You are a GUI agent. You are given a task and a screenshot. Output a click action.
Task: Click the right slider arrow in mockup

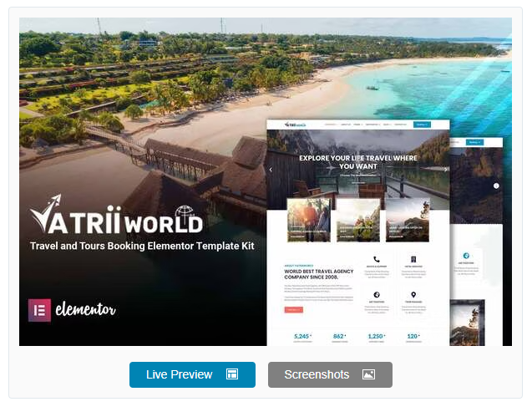tap(445, 170)
